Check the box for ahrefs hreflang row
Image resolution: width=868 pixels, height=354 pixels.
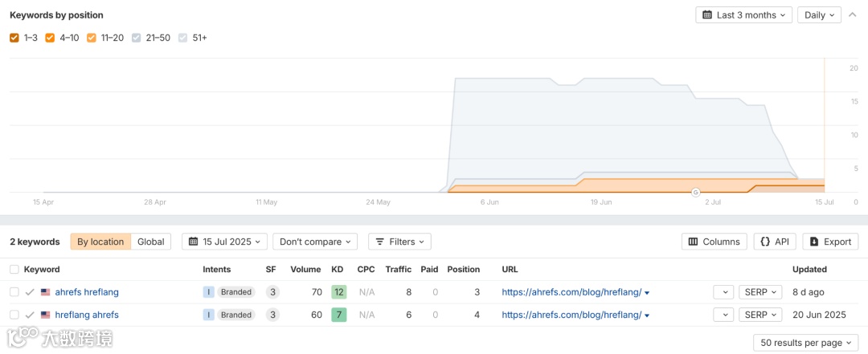[x=14, y=292]
